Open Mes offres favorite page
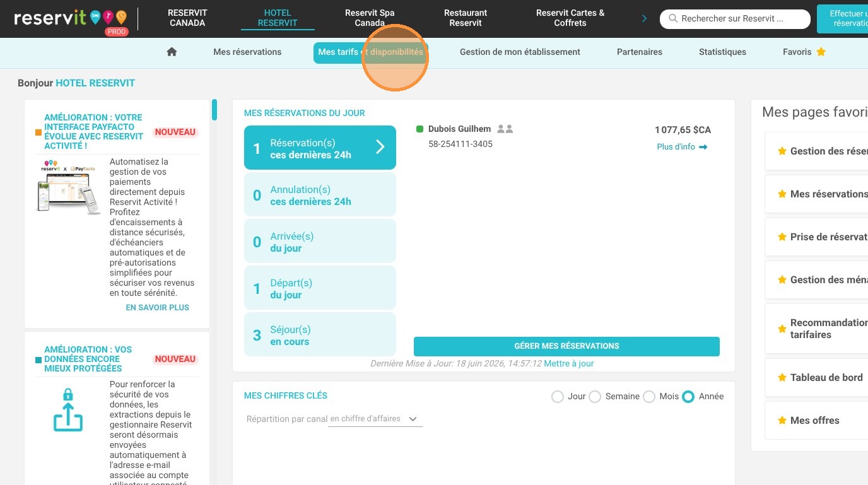This screenshot has width=868, height=485. point(816,421)
